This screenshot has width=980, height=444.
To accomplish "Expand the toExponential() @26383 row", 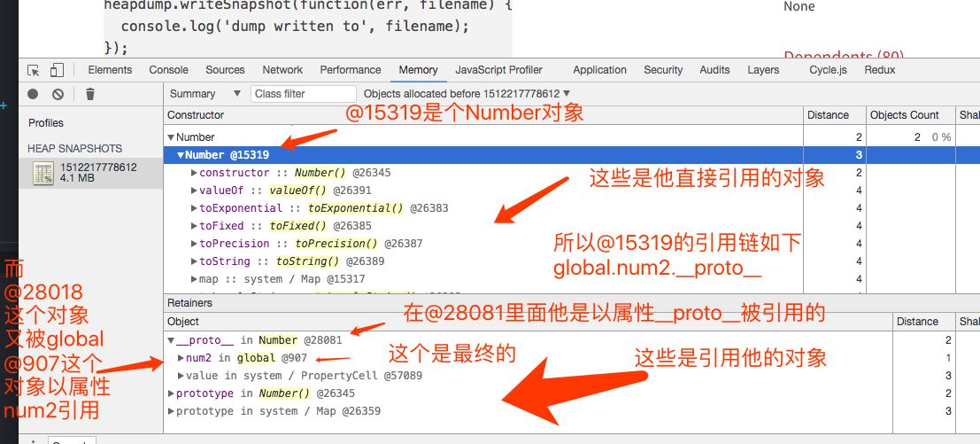I will tap(195, 207).
